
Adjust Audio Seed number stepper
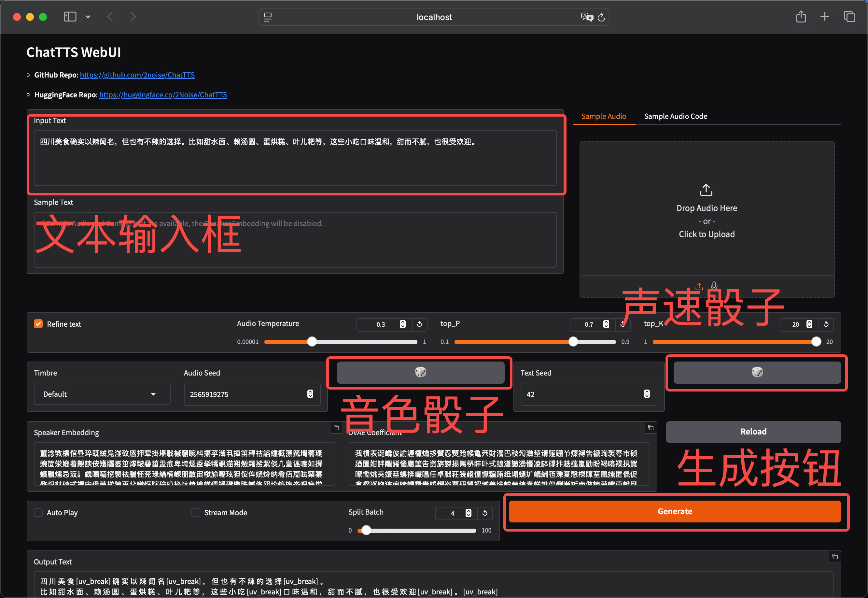pyautogui.click(x=310, y=394)
